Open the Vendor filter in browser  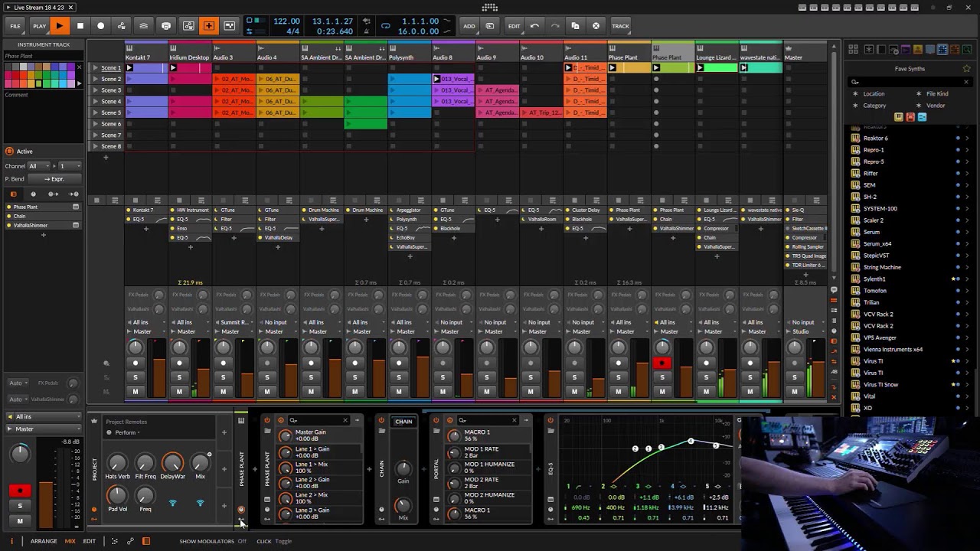[x=936, y=106]
